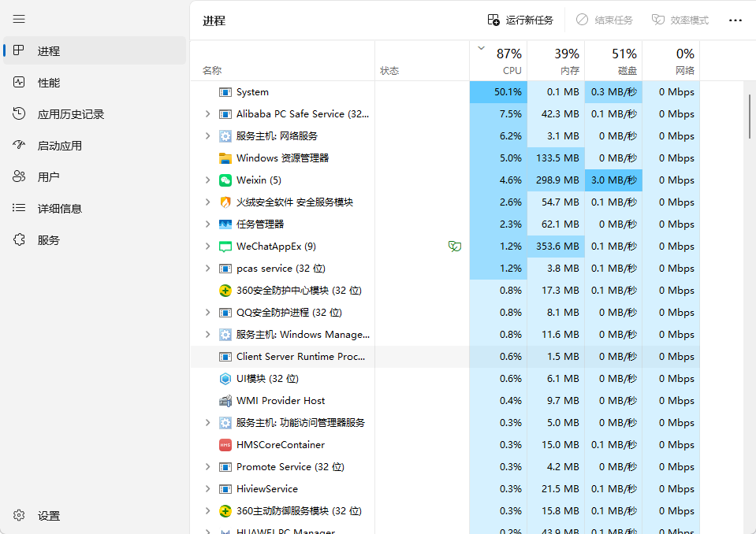This screenshot has height=534, width=756.
Task: Switch to the 性能 tab
Action: click(x=95, y=83)
